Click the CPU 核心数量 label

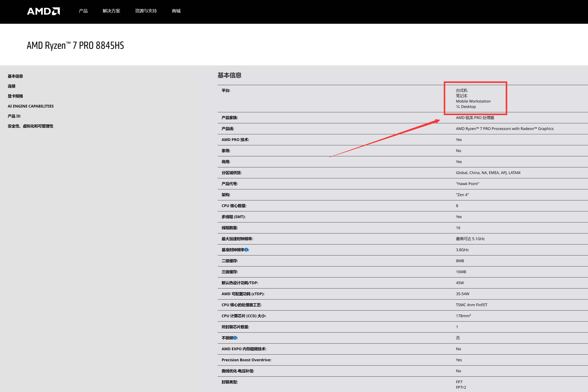[x=234, y=206]
